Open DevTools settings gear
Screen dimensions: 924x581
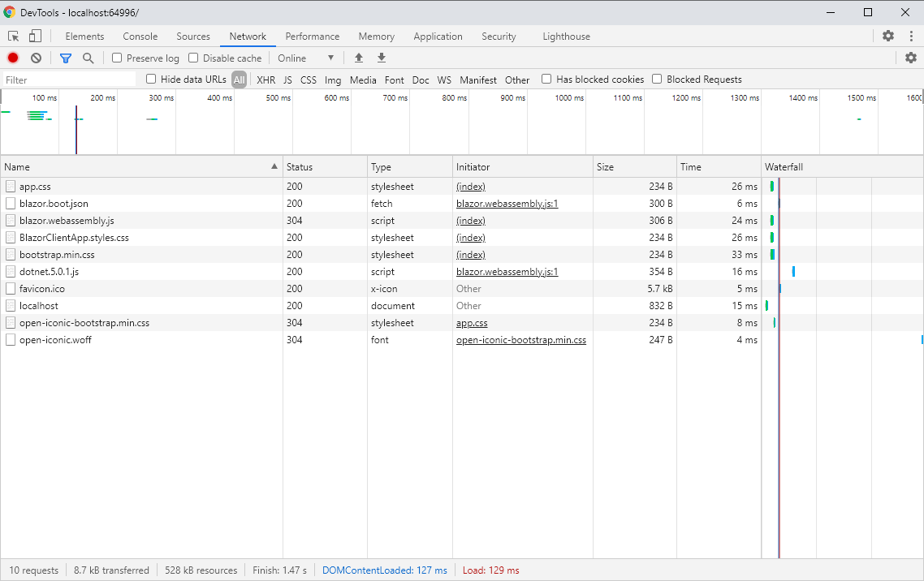887,36
